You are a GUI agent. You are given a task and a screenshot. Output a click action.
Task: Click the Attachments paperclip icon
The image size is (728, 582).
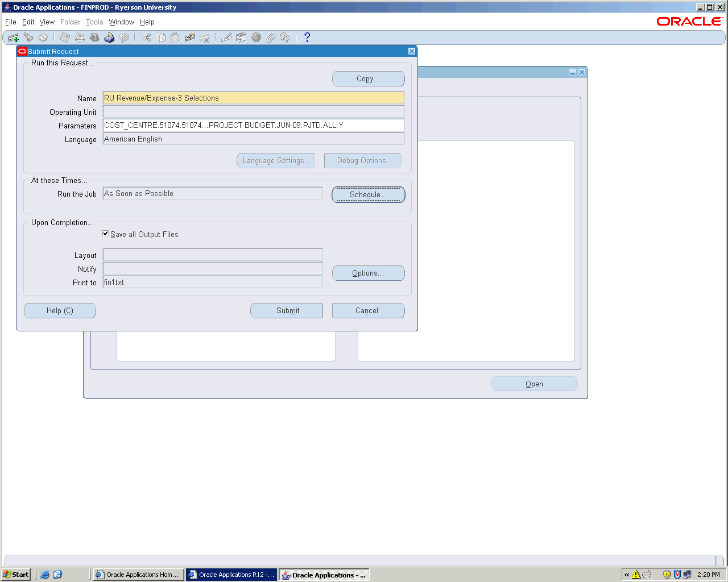pyautogui.click(x=271, y=38)
